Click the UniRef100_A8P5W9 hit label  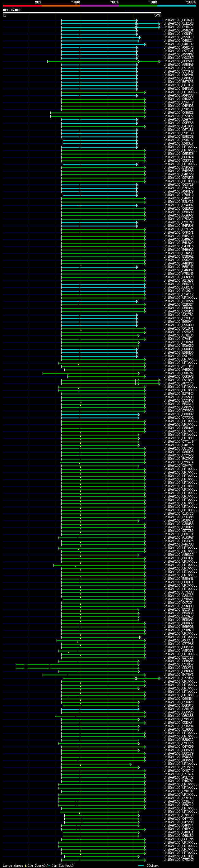click(178, 61)
